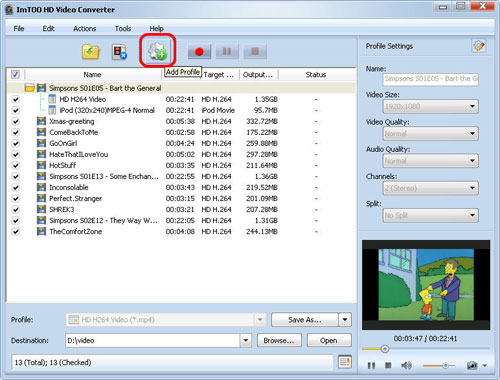
Task: Uncheck the TheComfortZone checkbox
Action: tap(16, 231)
